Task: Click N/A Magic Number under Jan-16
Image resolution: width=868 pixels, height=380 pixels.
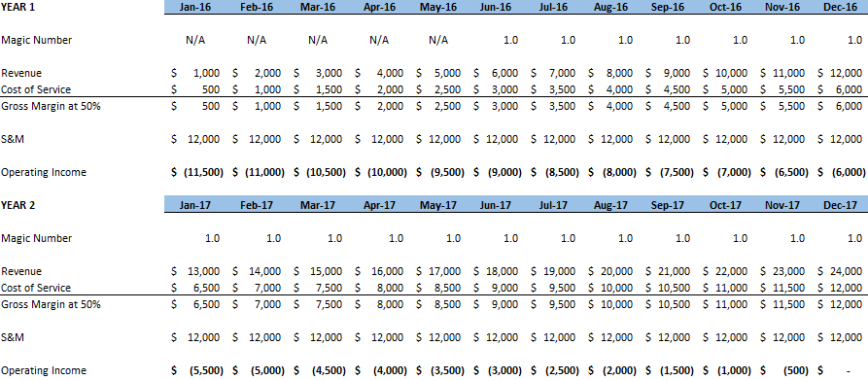Action: (195, 40)
